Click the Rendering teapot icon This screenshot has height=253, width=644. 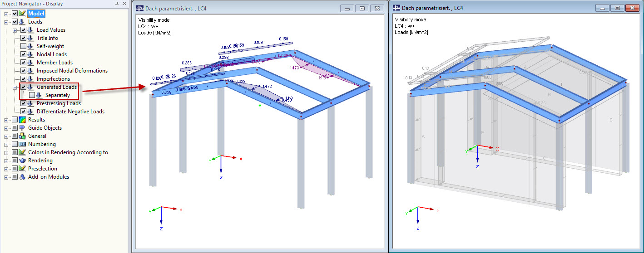(x=22, y=161)
